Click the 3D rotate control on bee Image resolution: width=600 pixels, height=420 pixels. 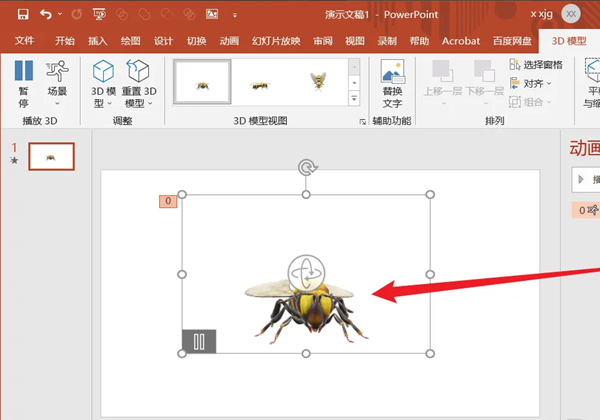tap(306, 273)
